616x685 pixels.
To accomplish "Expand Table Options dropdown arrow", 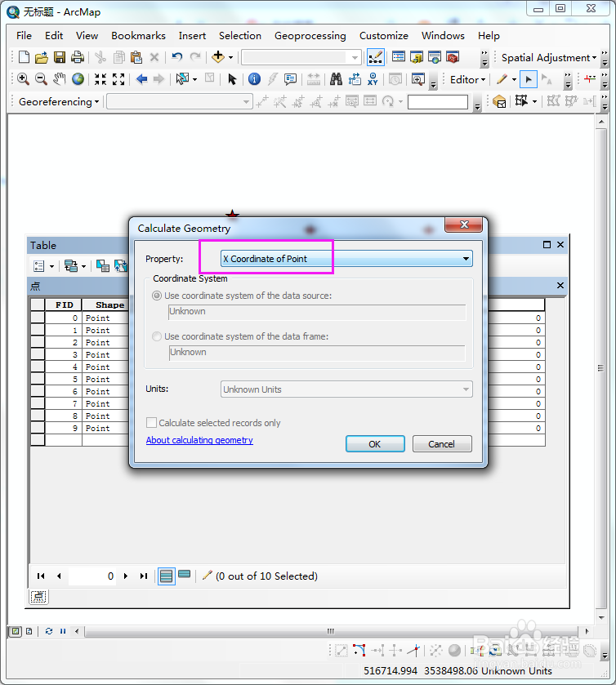I will [51, 266].
